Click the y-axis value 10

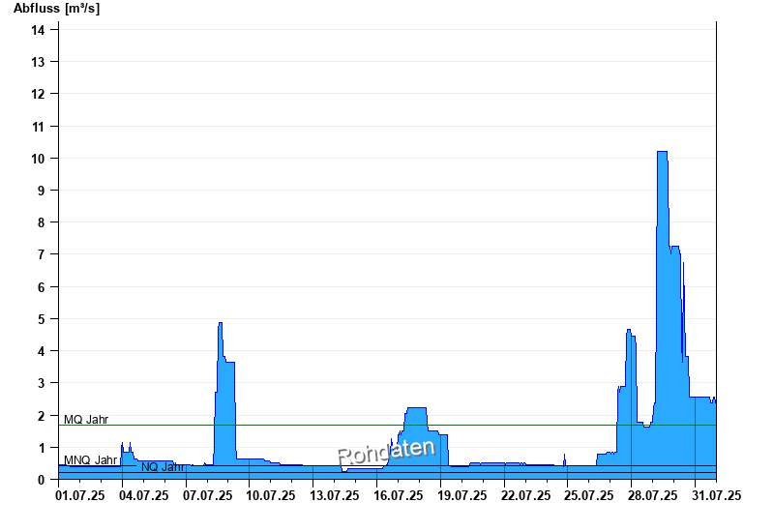tap(38, 159)
